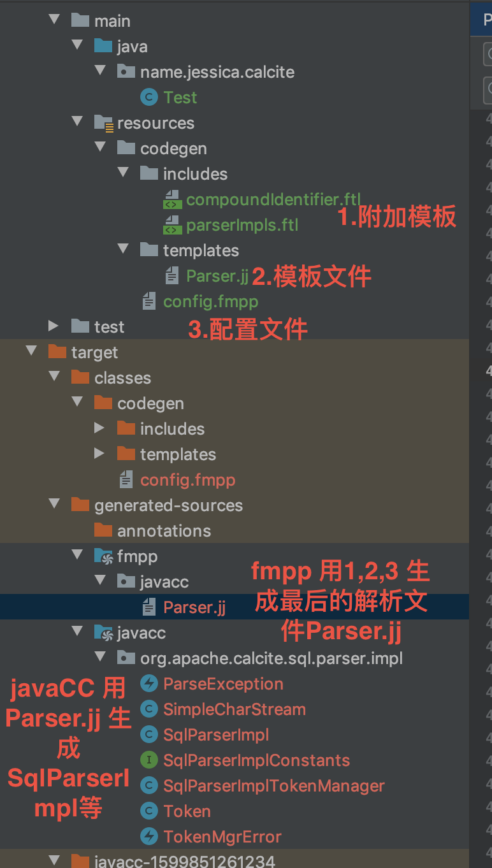This screenshot has width=492, height=868.
Task: Click the compoundIdentifier.ftl FreeMarker template icon
Action: tap(171, 199)
